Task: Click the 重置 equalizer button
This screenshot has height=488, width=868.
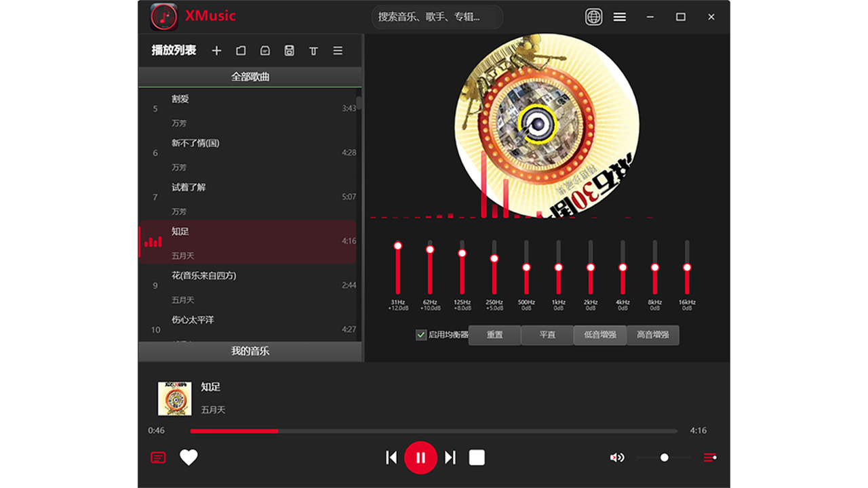Action: pyautogui.click(x=495, y=335)
